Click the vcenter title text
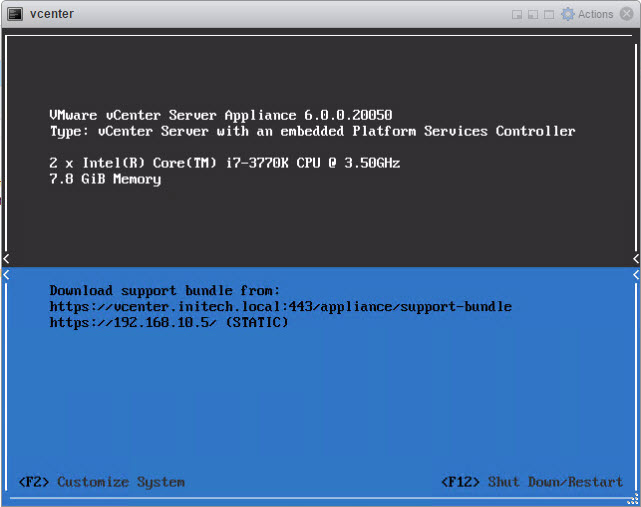 [x=52, y=14]
